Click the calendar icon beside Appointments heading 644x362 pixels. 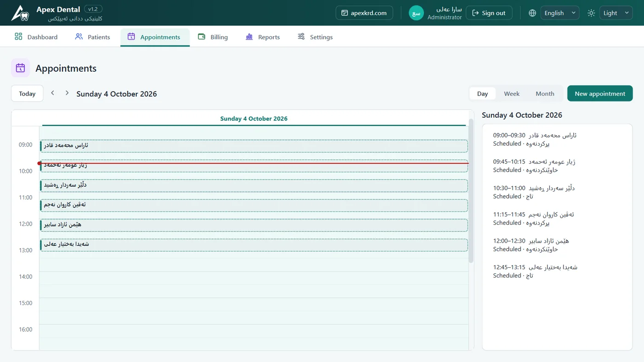20,68
